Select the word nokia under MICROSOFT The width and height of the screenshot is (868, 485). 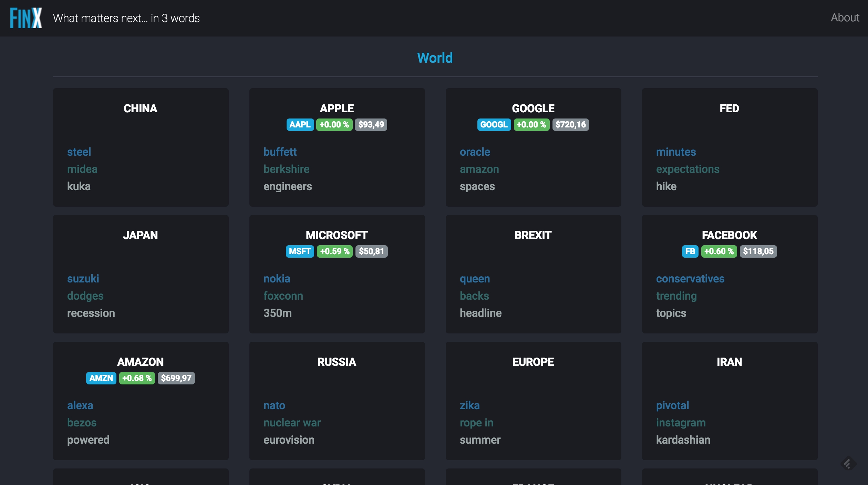point(277,279)
